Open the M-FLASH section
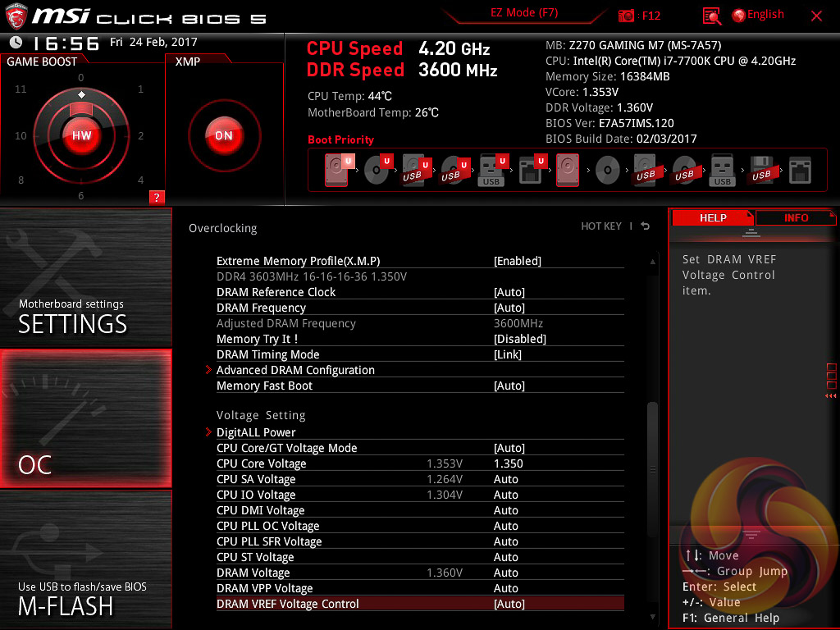The image size is (840, 630). click(x=85, y=559)
